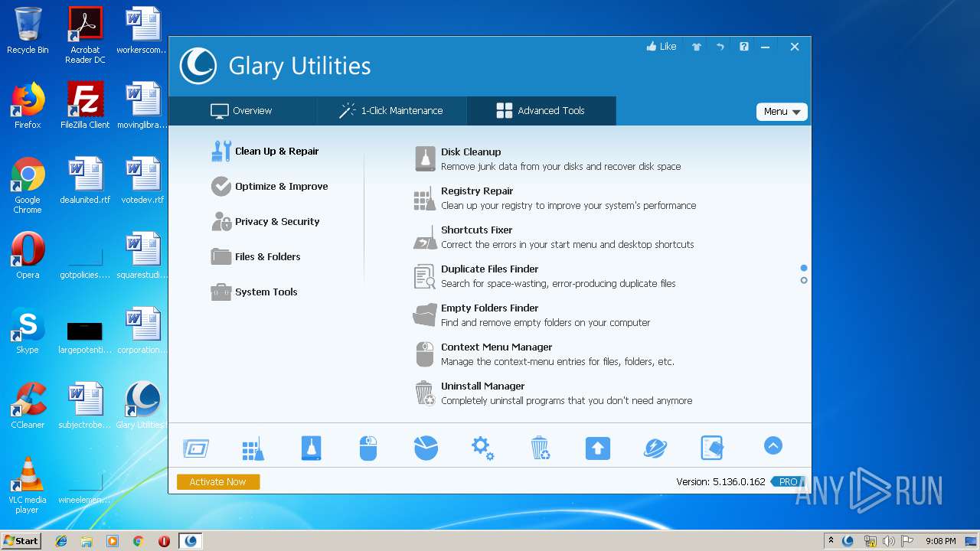Select CCleaner desktop shortcut
Viewport: 980px width, 551px height.
(28, 406)
